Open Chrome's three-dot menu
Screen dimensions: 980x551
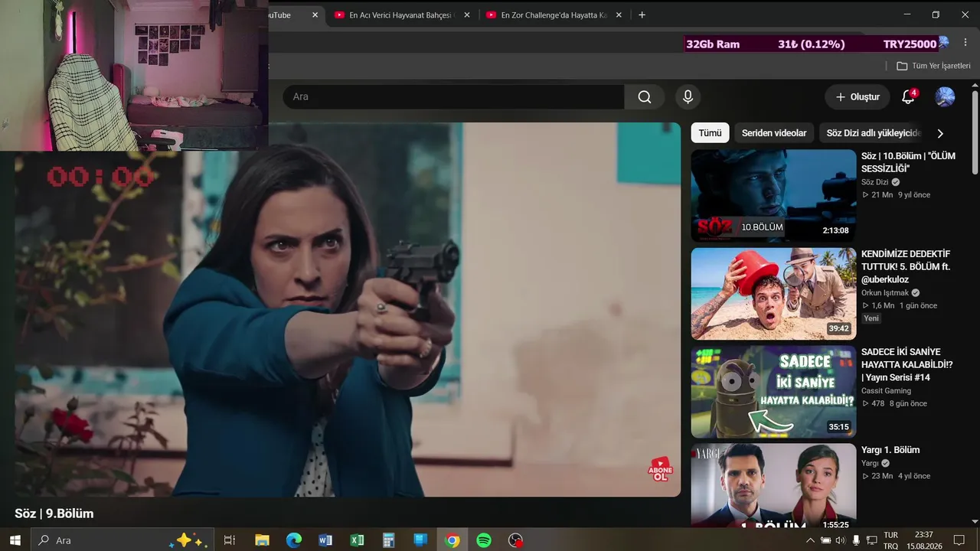pos(965,43)
